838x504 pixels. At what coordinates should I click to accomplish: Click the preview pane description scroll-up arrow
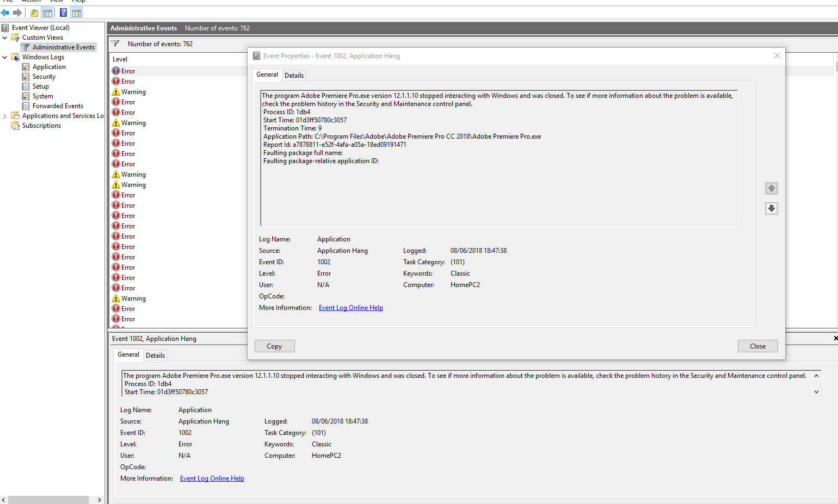click(816, 376)
